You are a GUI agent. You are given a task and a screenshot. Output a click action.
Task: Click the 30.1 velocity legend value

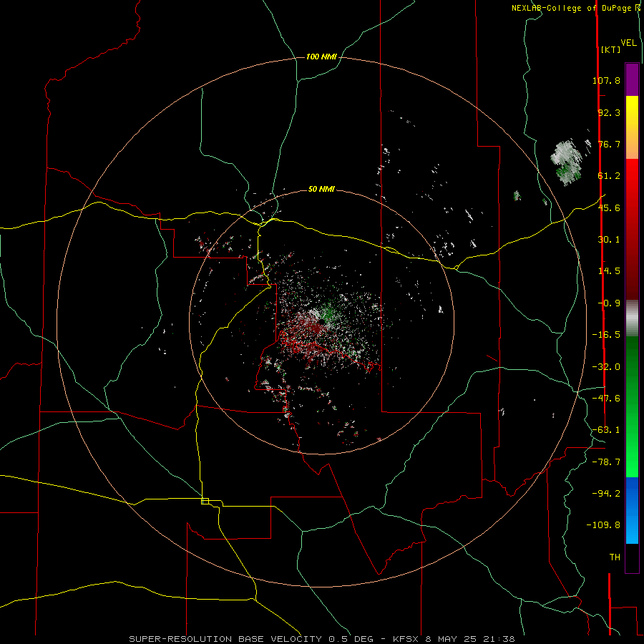609,240
